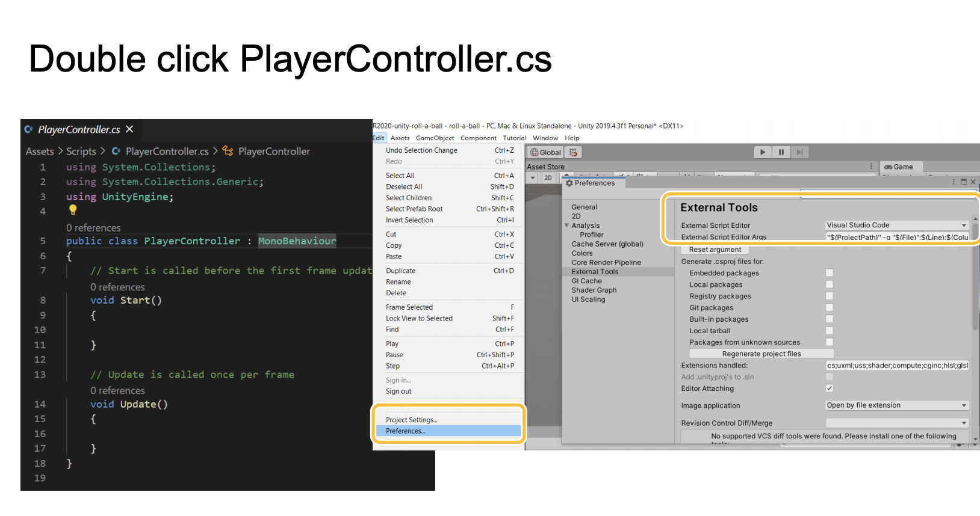Open the Component menu
Viewport: 980px width, 516px height.
[479, 138]
